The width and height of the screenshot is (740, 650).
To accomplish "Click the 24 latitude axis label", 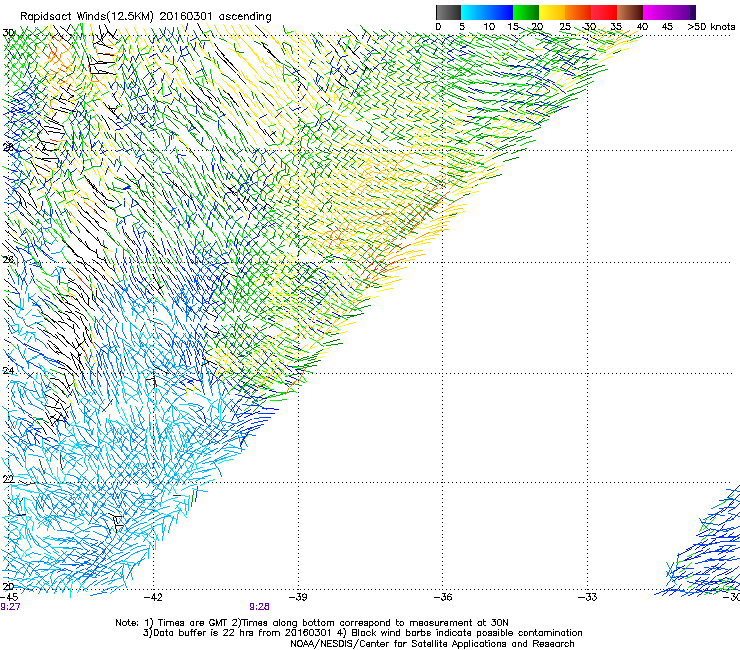I will [x=8, y=371].
